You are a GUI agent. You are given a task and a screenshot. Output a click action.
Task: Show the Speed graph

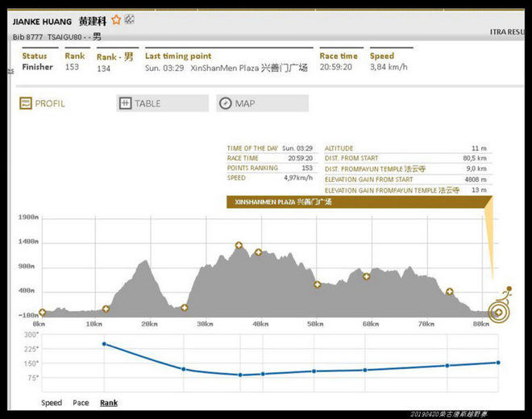pyautogui.click(x=52, y=402)
